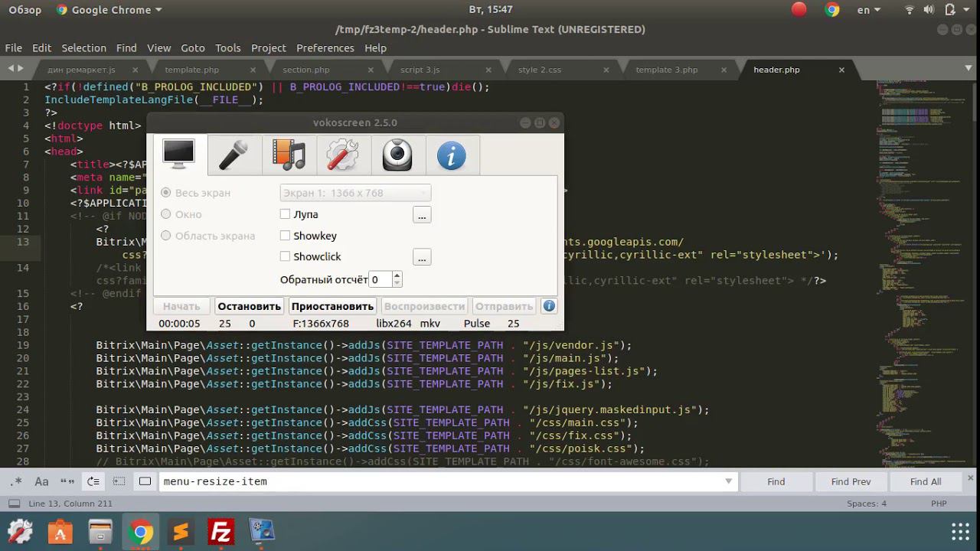
Task: Click the Обратный отсчёт countdown number field
Action: [x=381, y=280]
